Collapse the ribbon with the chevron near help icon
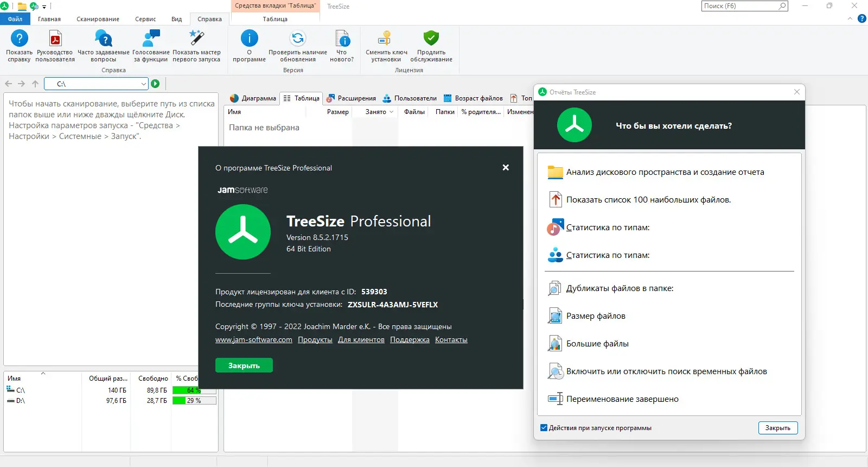 pos(850,18)
